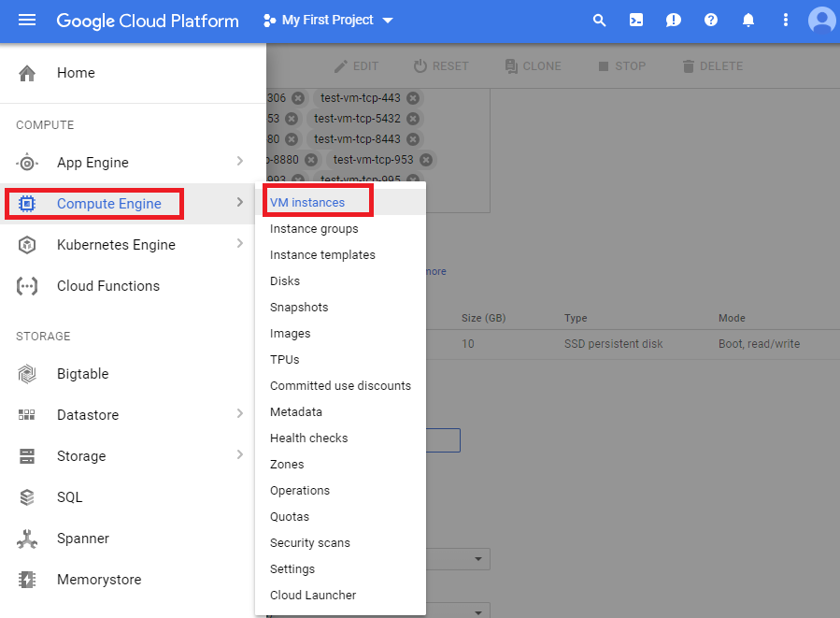Choose Snapshots in Compute Engine submenu
The image size is (840, 618).
coord(299,308)
